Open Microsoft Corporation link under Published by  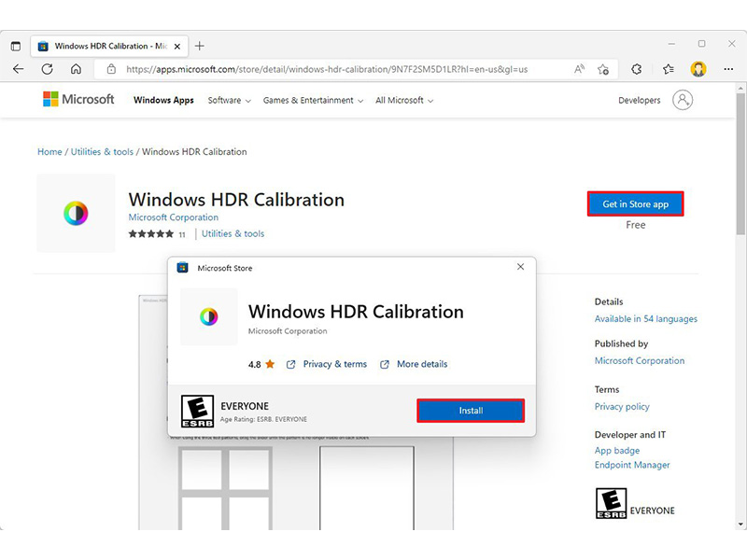coord(640,361)
